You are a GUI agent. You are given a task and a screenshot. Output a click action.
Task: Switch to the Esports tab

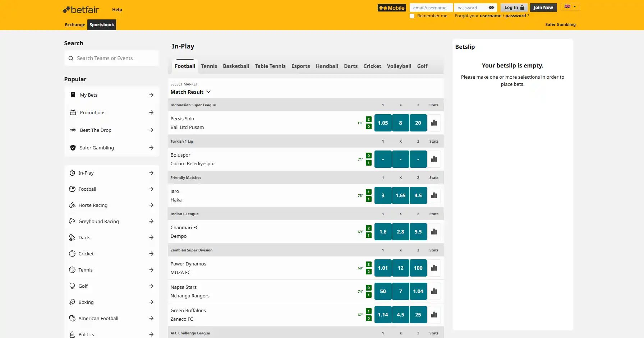[300, 66]
